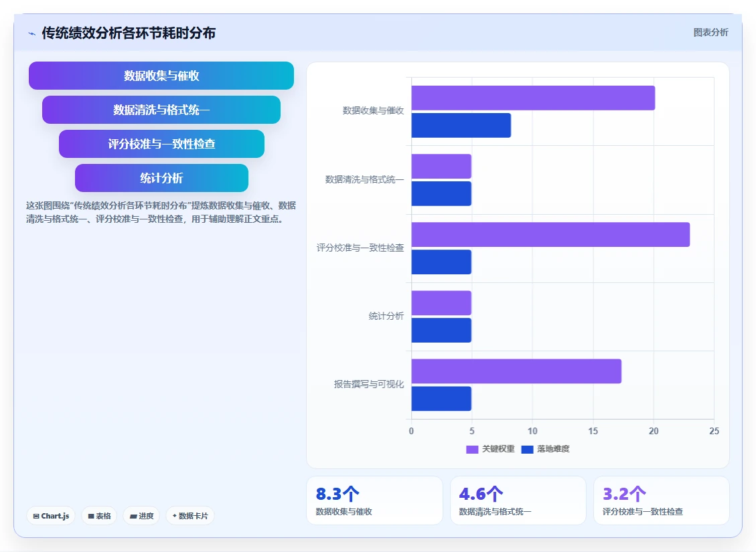Viewport: 756px width, 552px height.
Task: Click the blue bar for 数据清洗与格式统一
Action: [x=441, y=193]
